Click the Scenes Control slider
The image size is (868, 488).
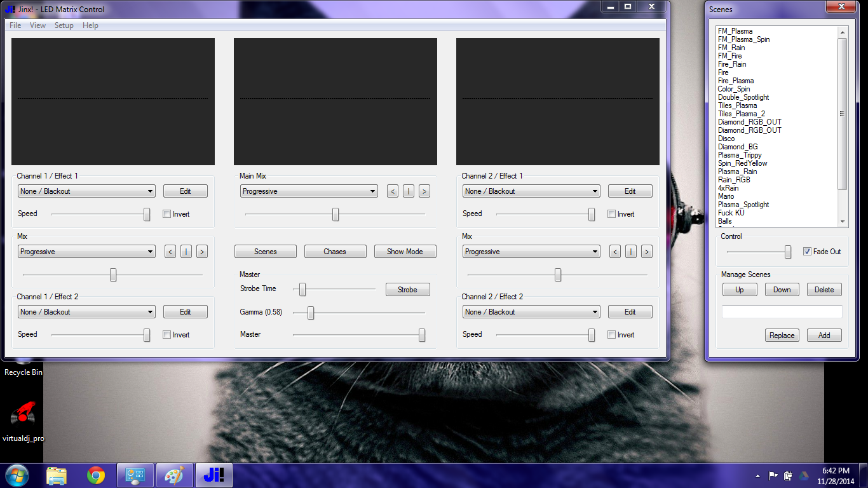coord(788,252)
